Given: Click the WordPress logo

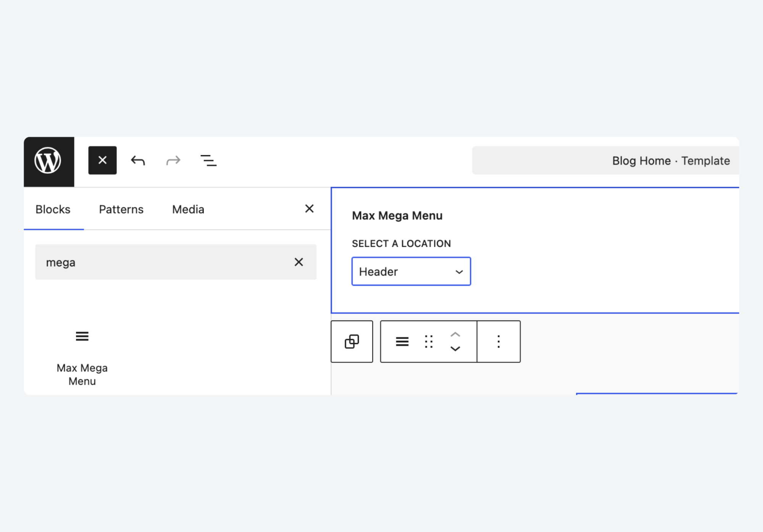Looking at the screenshot, I should click(48, 161).
